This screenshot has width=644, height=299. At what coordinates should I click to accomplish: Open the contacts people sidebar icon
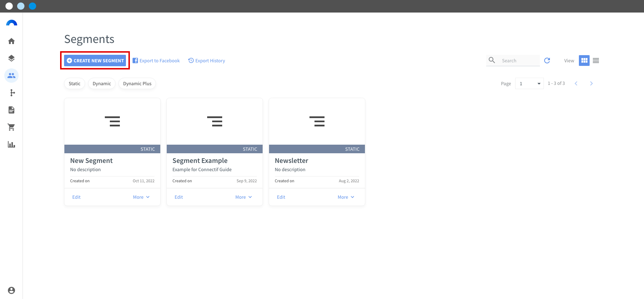11,76
